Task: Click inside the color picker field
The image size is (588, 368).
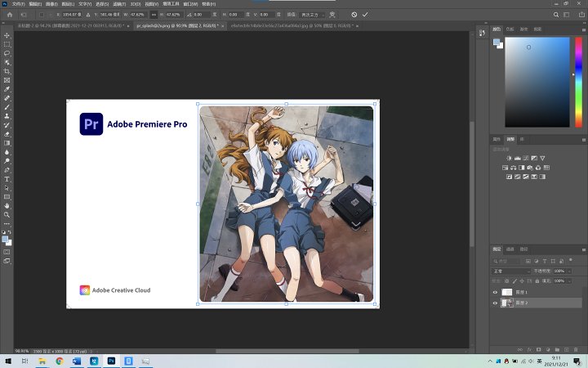Action: 537,82
